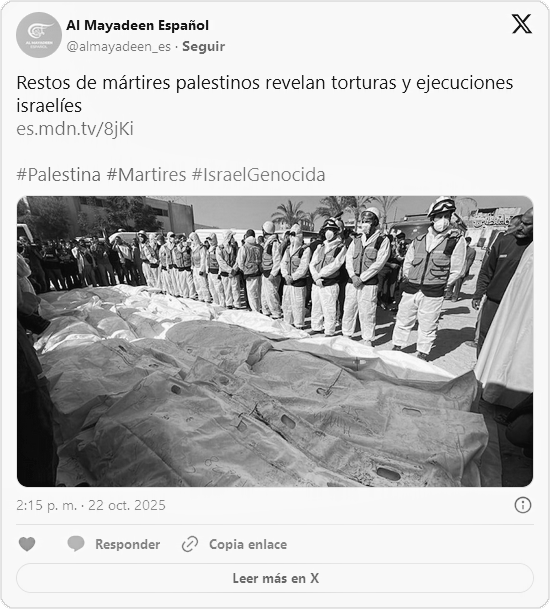Click the Al Mayadeen Español display name
The width and height of the screenshot is (550, 609).
pos(138,26)
